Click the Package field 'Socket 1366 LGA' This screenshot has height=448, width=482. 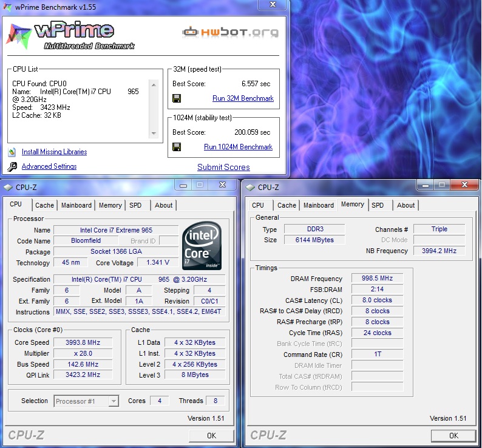click(x=116, y=251)
